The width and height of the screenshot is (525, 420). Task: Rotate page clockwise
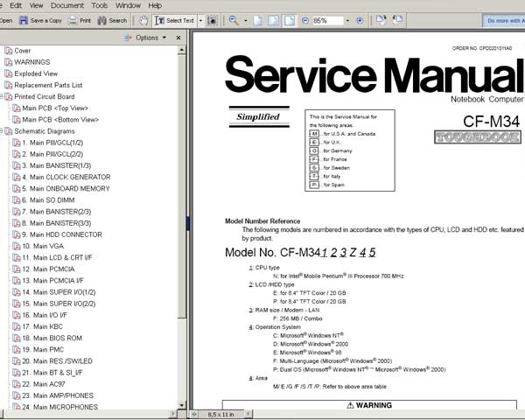[381, 20]
